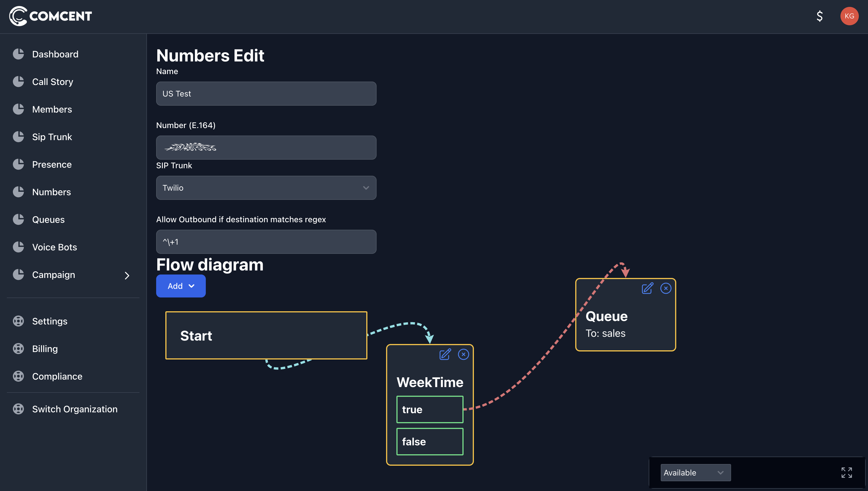Open the Add node dropdown button
868x491 pixels.
click(x=181, y=286)
